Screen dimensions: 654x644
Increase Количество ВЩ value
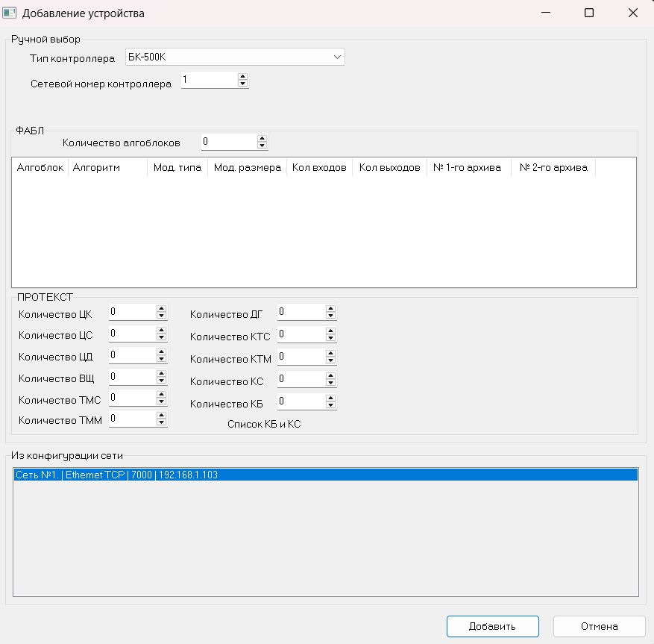click(161, 373)
